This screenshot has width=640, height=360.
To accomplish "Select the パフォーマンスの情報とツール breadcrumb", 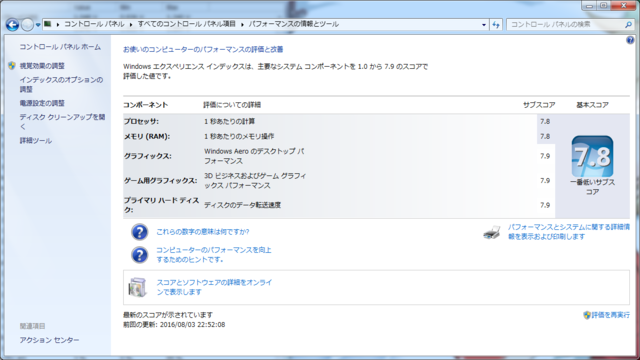I will [x=293, y=24].
